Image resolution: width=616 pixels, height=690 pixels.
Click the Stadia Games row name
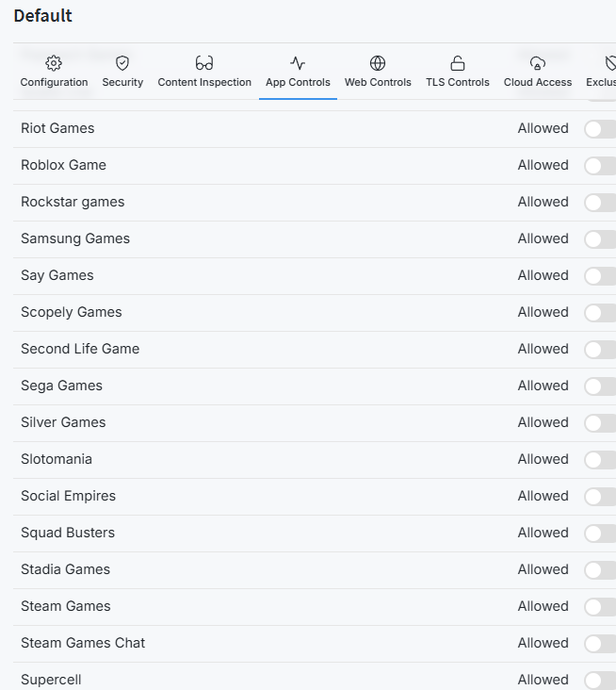(x=66, y=569)
